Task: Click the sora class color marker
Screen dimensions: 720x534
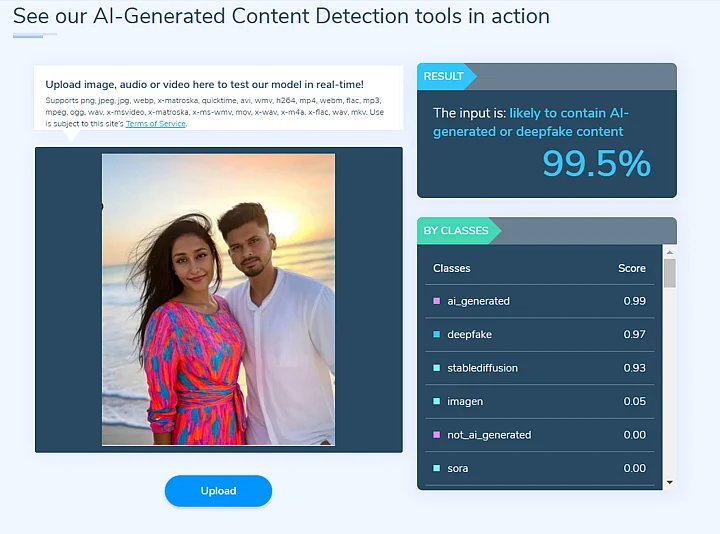Action: click(x=437, y=468)
